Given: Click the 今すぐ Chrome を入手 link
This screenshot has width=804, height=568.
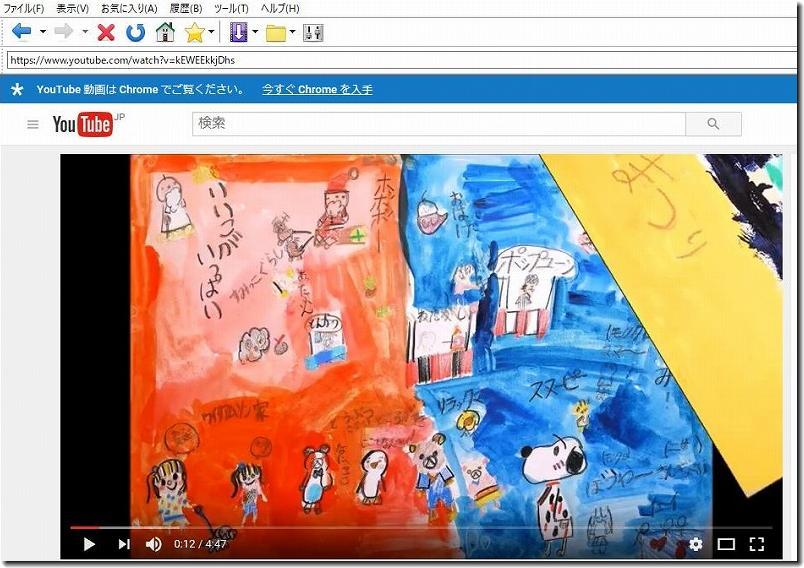Looking at the screenshot, I should (x=317, y=89).
